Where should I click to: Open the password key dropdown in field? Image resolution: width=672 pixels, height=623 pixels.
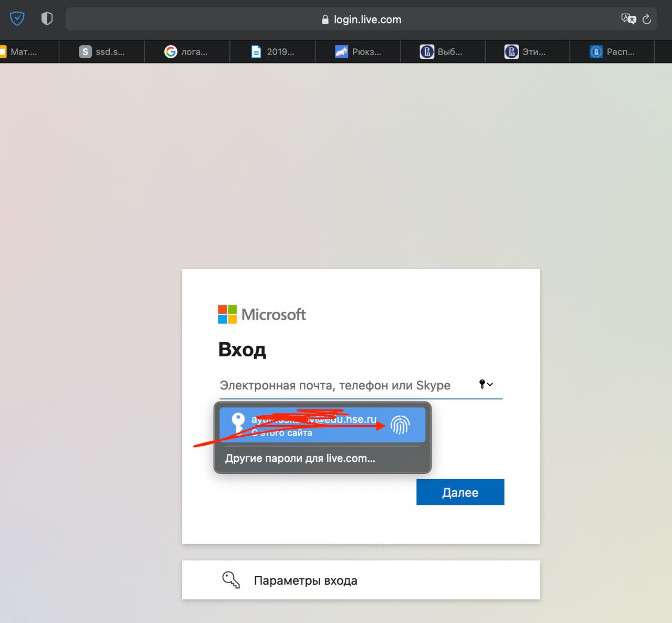(486, 384)
